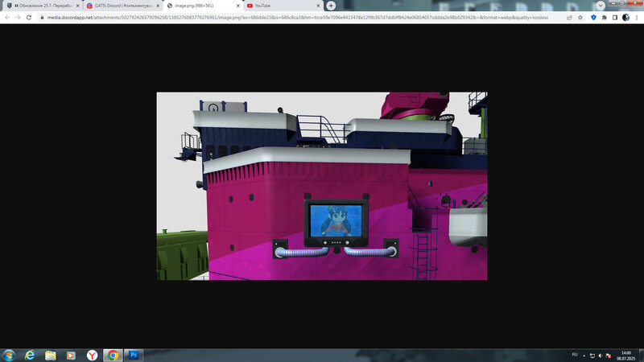The image size is (644, 362).
Task: Open Chrome's three-dot menu
Action: click(x=637, y=18)
